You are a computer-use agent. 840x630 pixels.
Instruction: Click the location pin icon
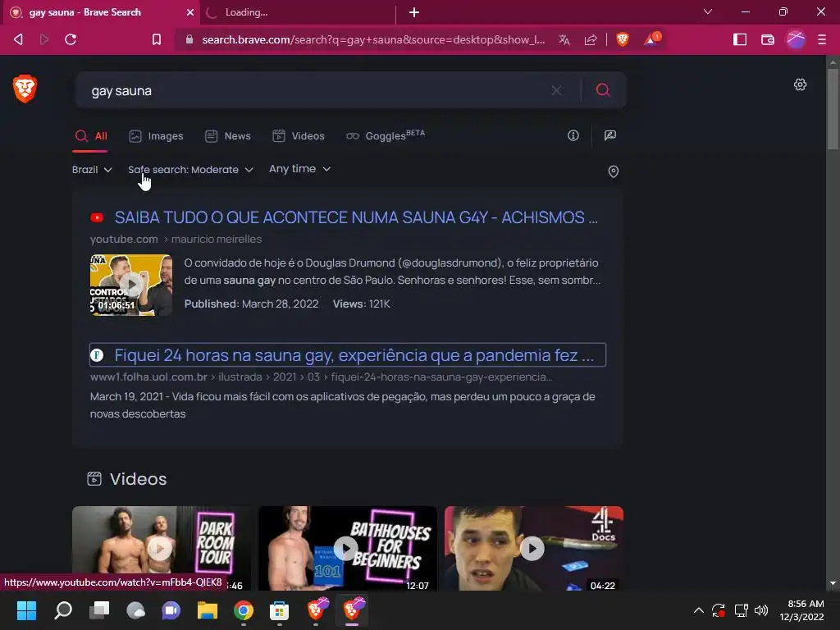click(614, 171)
